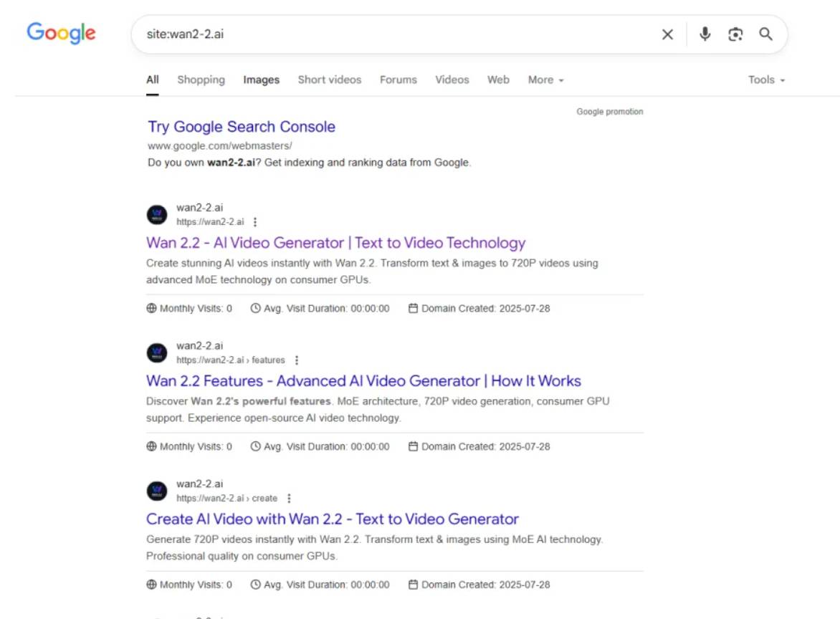Open Search by image camera icon
840x619 pixels.
(735, 34)
